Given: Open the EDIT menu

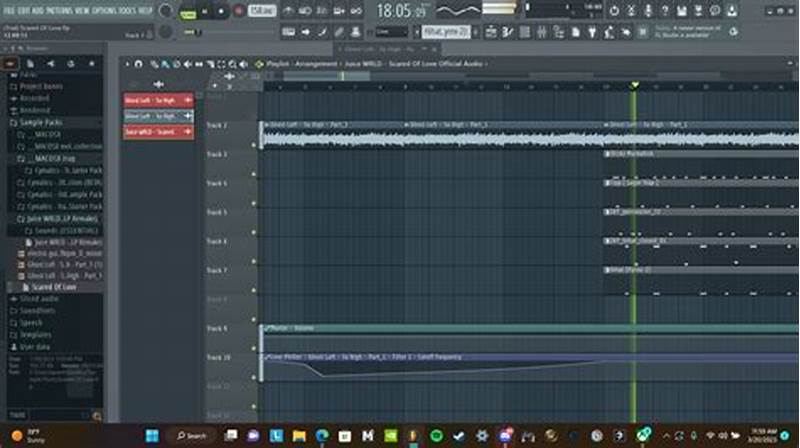Looking at the screenshot, I should [x=23, y=10].
